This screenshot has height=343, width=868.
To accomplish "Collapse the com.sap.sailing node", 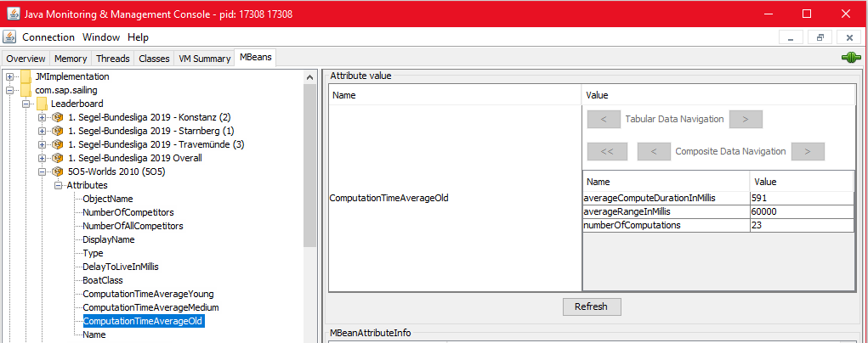I will [9, 90].
